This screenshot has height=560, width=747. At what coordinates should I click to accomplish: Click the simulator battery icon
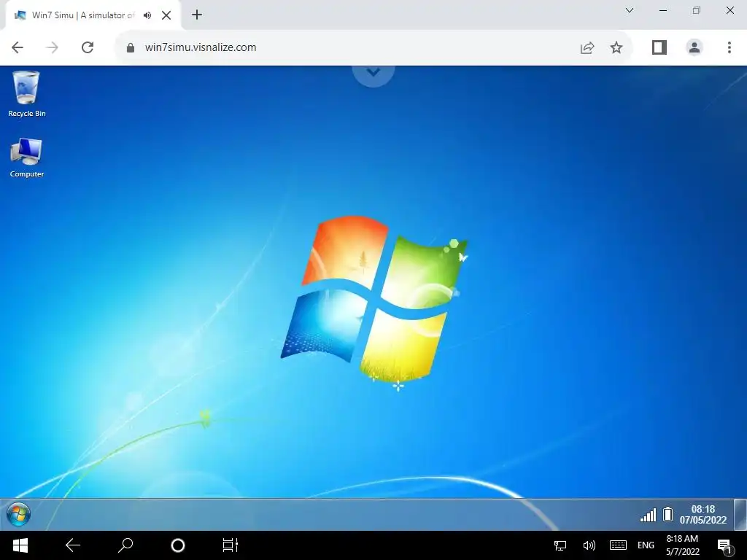tap(668, 514)
